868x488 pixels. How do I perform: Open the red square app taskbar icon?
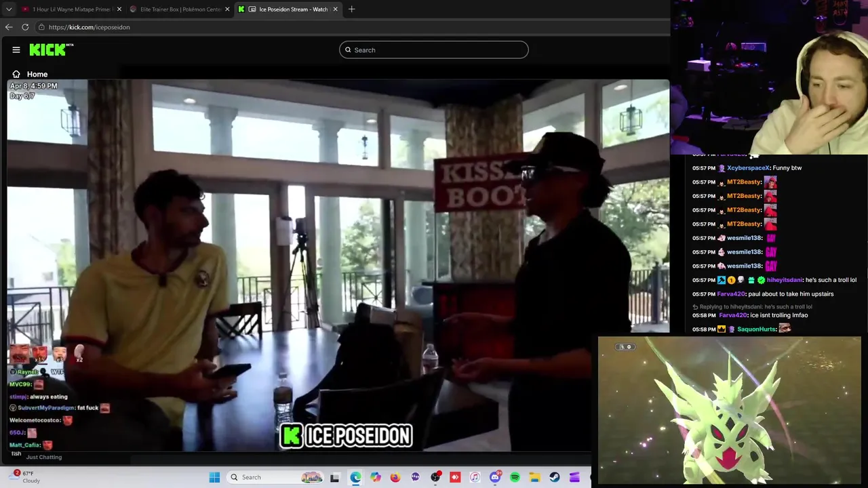[x=455, y=477]
